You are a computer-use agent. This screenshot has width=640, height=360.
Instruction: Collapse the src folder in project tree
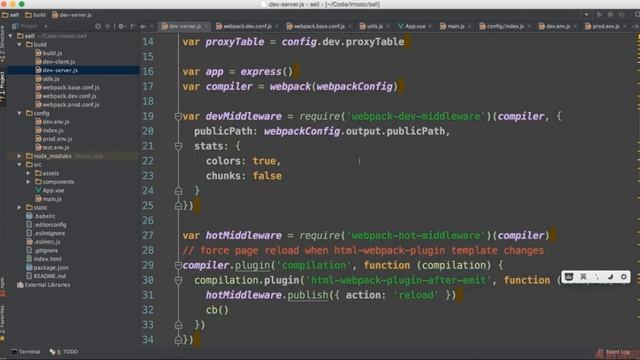(19, 164)
